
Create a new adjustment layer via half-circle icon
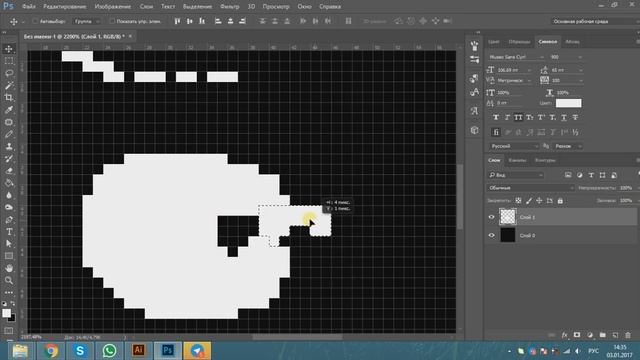590,335
